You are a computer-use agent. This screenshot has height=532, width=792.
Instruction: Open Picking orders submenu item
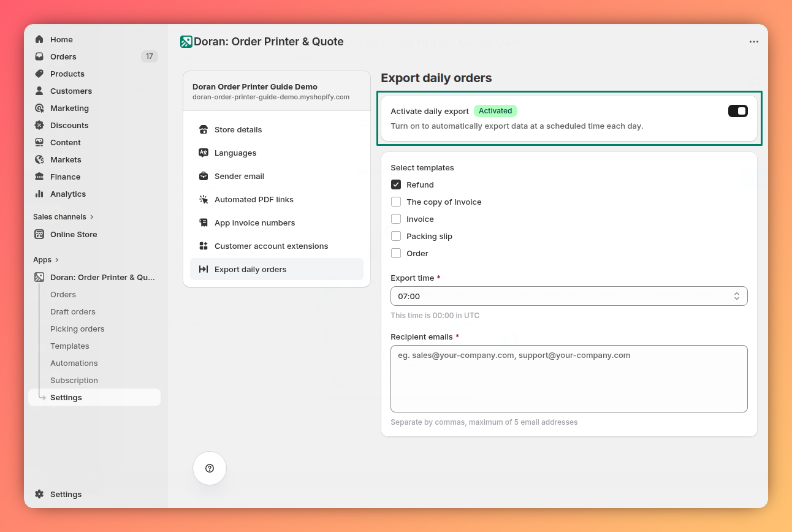point(77,329)
